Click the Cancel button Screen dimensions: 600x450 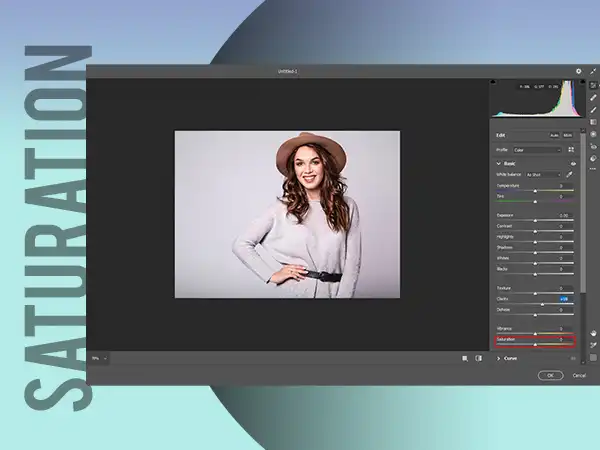pos(579,375)
